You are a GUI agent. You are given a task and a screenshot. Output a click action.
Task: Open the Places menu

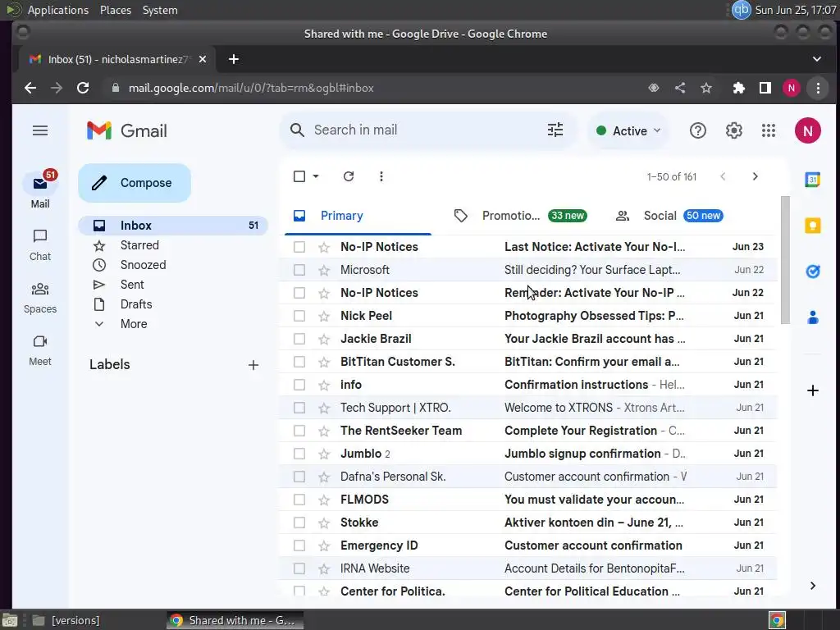pos(115,10)
